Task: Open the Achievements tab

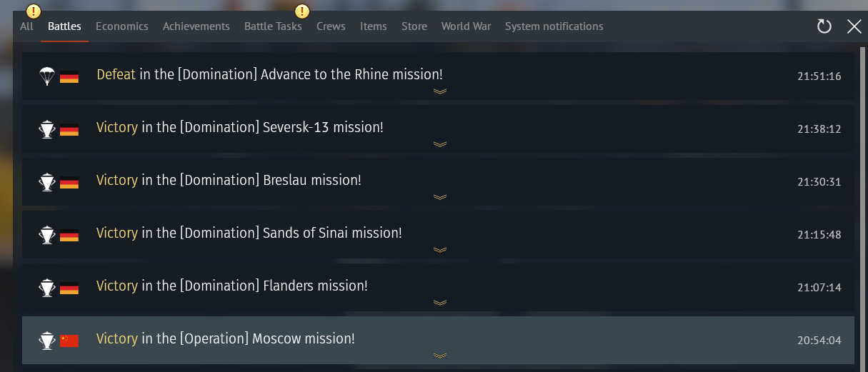Action: [x=196, y=26]
